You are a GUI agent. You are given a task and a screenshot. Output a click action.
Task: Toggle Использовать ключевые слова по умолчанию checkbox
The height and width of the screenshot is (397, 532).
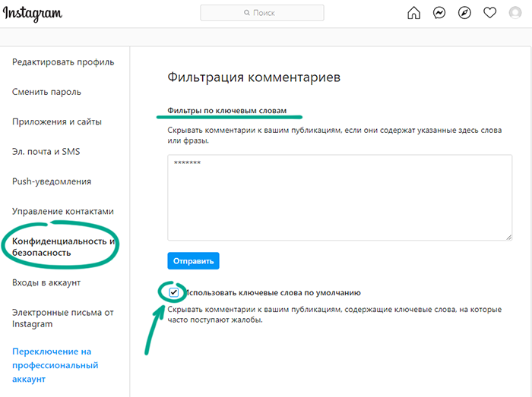[x=174, y=292]
